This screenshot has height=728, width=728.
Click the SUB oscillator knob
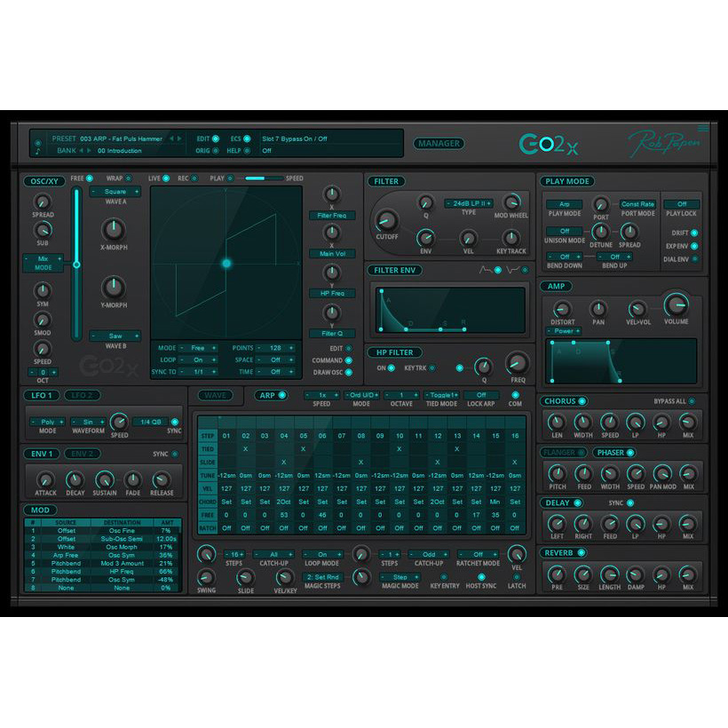[43, 230]
